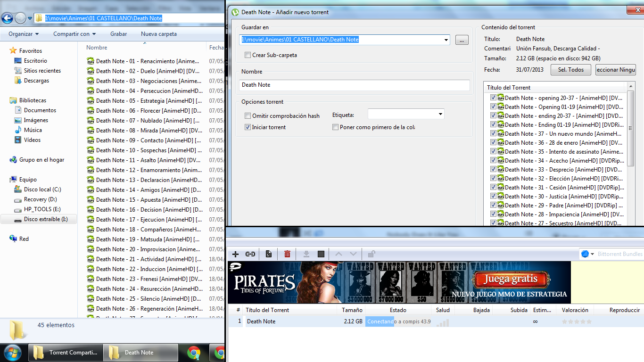Uncheck Death Note - opening 20-37 file
Screen dimensions: 644x362
(493, 98)
